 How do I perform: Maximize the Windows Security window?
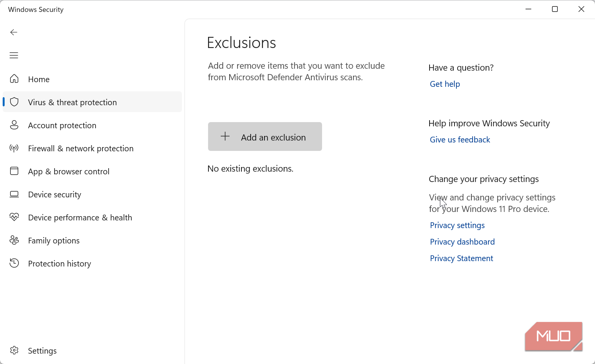pyautogui.click(x=555, y=9)
